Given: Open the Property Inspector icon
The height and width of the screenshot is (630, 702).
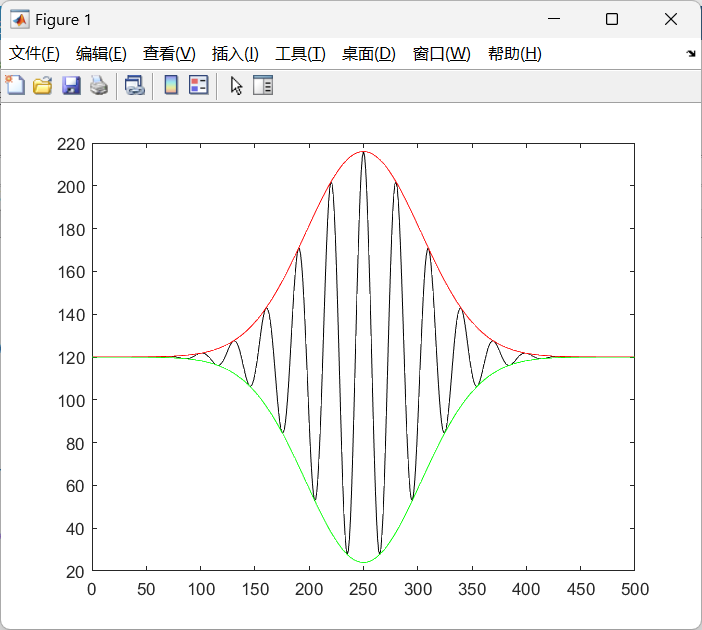Looking at the screenshot, I should pos(263,85).
